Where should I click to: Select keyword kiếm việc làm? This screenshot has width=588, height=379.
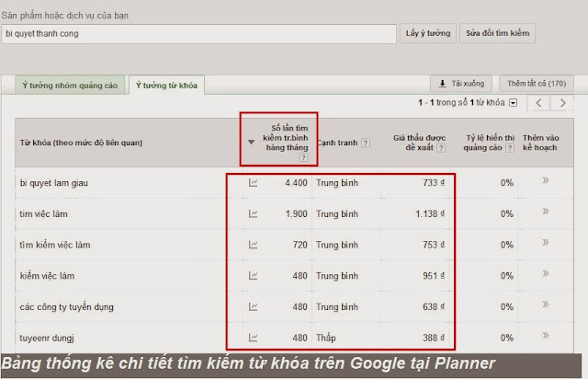[47, 276]
